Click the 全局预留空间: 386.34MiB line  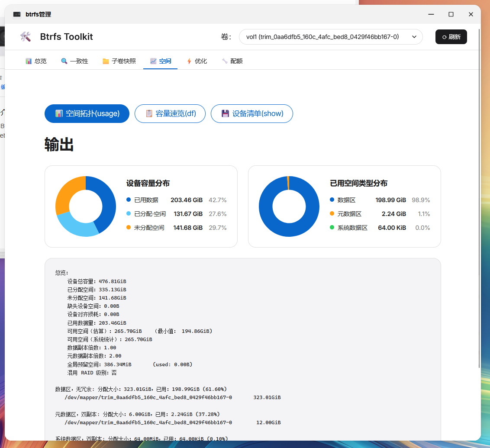pyautogui.click(x=130, y=364)
